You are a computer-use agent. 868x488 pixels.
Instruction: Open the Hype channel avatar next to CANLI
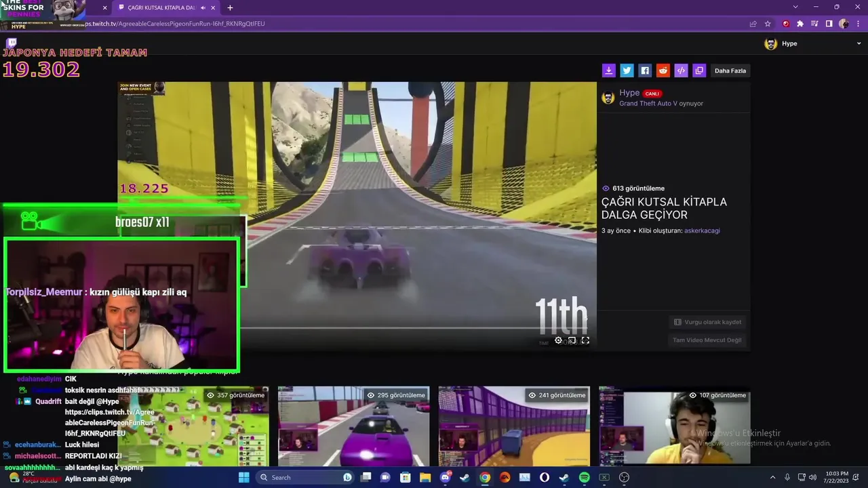[608, 98]
